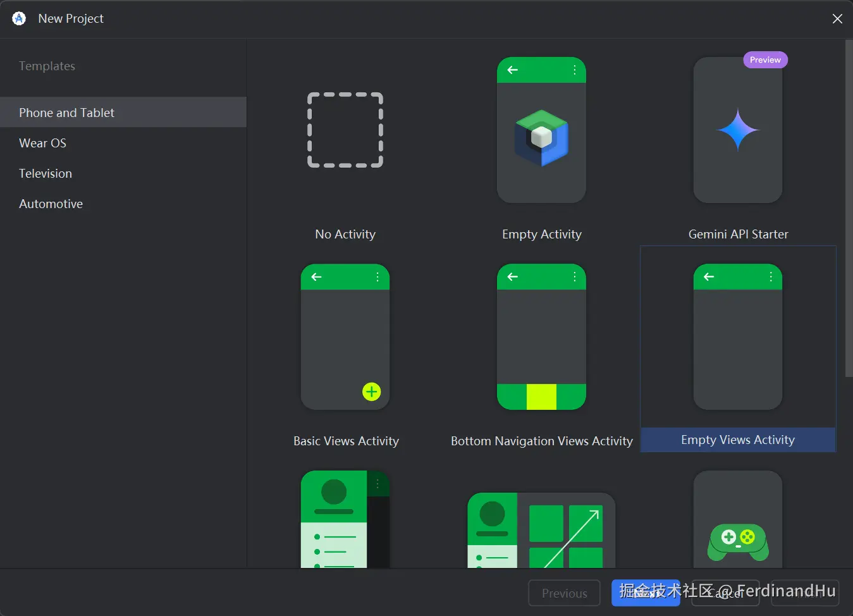853x616 pixels.
Task: Click the No Activity label
Action: point(345,234)
